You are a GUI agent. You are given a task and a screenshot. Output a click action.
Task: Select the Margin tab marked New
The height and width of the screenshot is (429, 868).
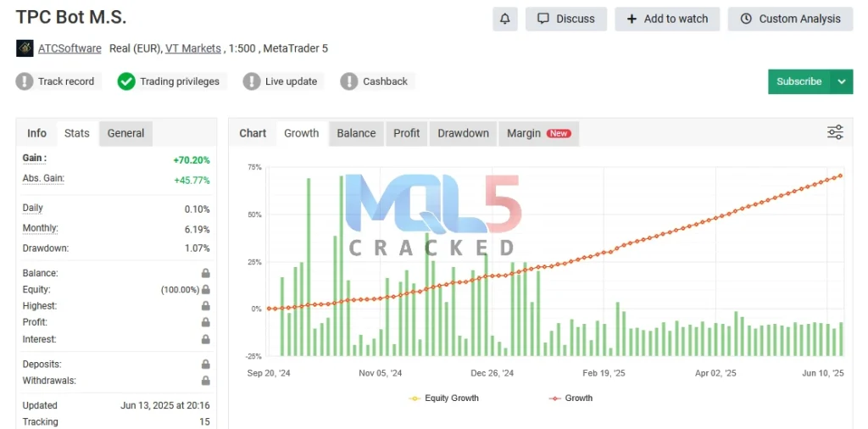(538, 133)
